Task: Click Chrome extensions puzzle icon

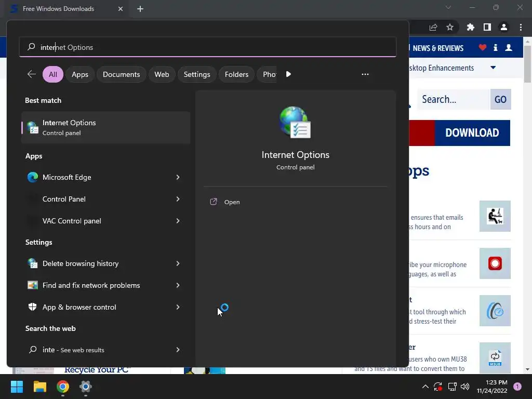Action: click(470, 27)
